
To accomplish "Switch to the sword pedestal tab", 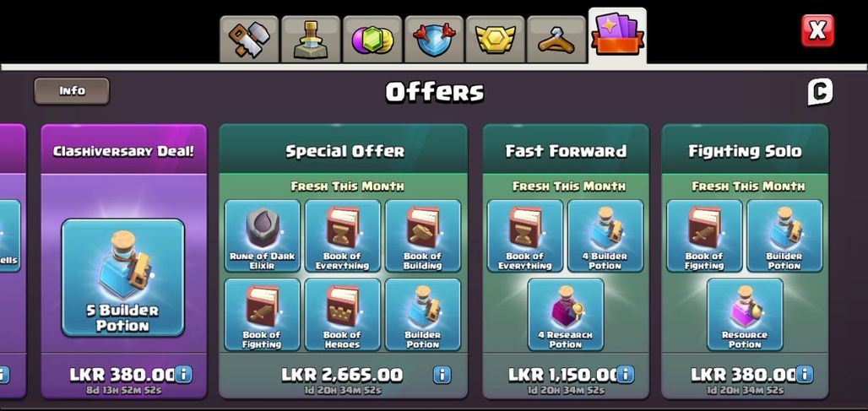I will 311,40.
